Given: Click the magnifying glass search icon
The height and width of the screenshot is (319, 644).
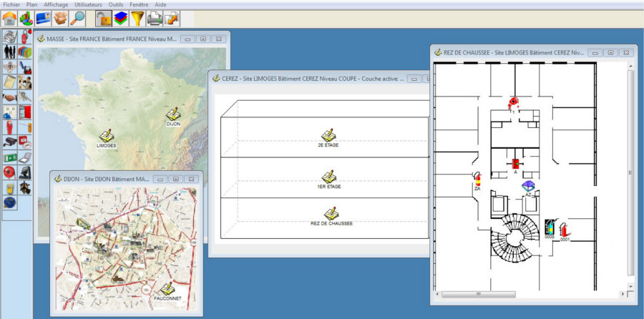Looking at the screenshot, I should pyautogui.click(x=77, y=19).
